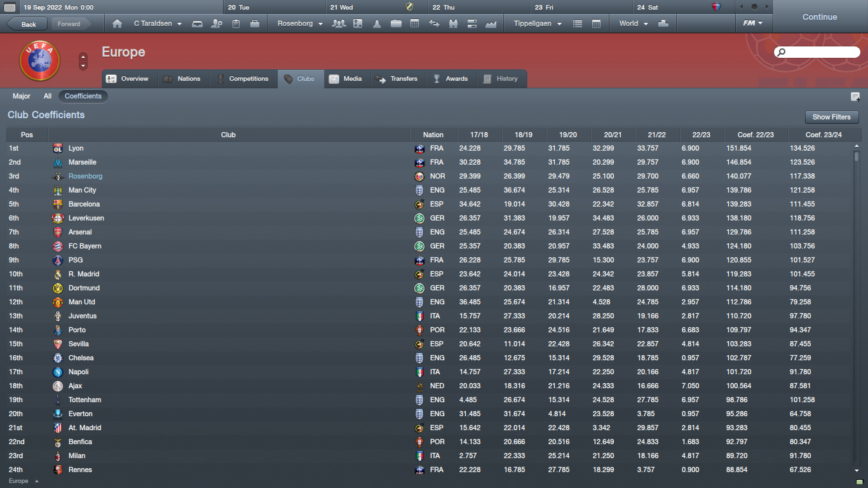Click the magnifier icon in the search box
Image resolution: width=868 pixels, height=488 pixels.
coord(782,52)
